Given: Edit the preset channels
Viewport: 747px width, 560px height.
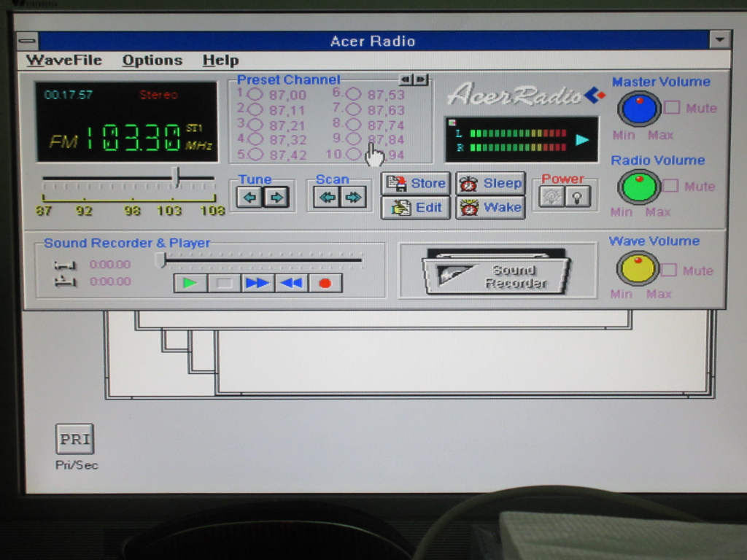Looking at the screenshot, I should (416, 208).
